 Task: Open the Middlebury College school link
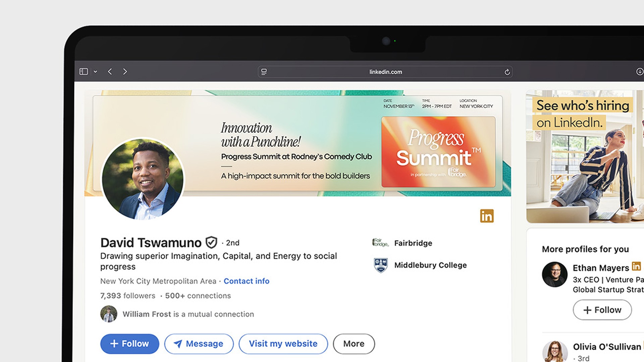tap(430, 265)
